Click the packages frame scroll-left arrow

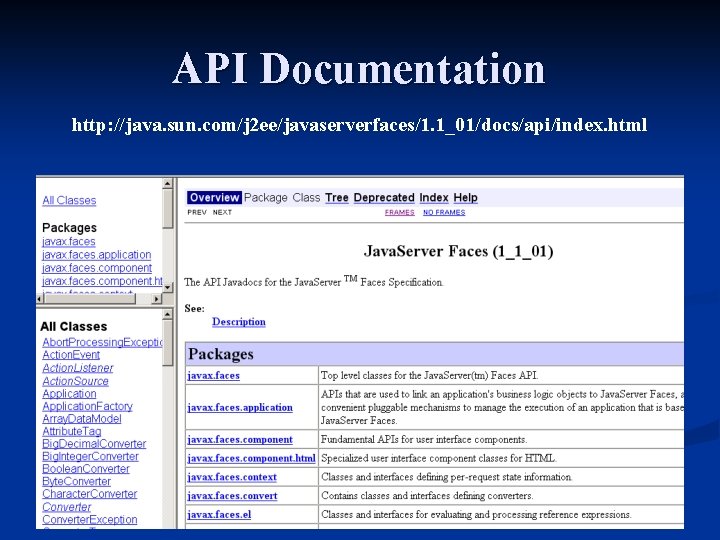[x=40, y=298]
